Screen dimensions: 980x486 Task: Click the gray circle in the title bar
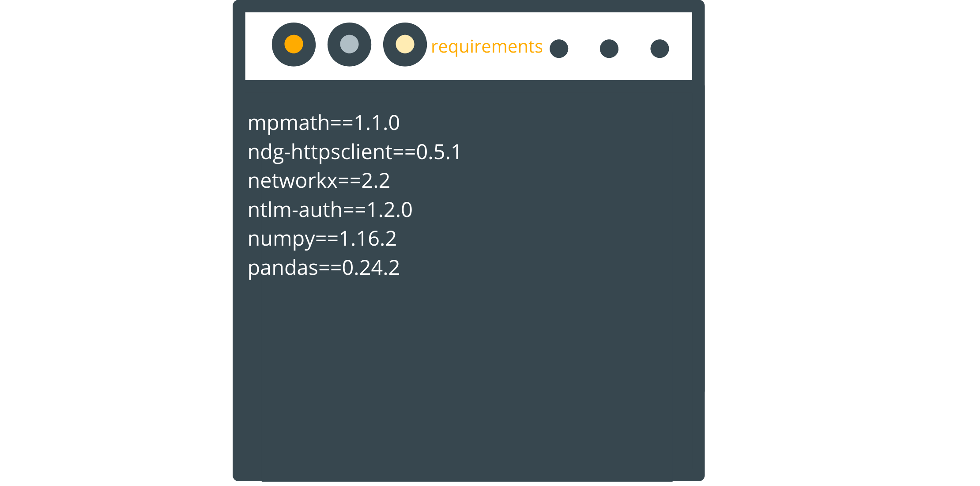click(349, 45)
